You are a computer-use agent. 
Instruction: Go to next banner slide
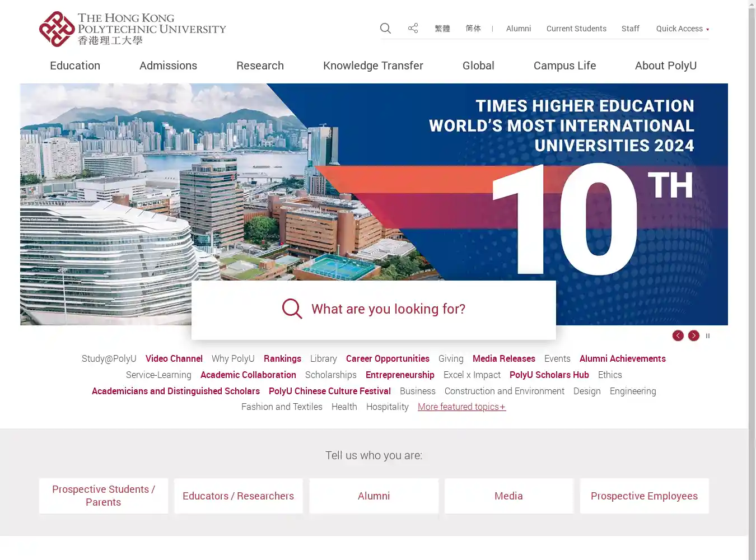coord(693,335)
